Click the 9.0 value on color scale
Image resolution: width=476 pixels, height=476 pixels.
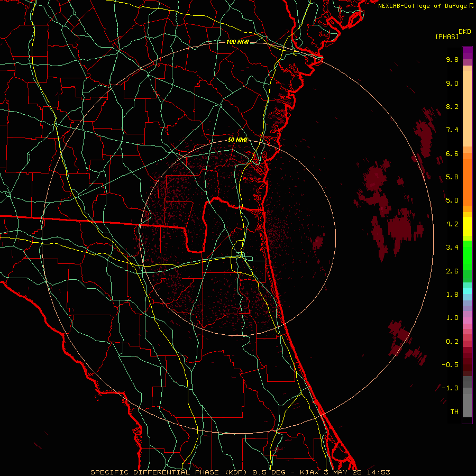pos(452,83)
